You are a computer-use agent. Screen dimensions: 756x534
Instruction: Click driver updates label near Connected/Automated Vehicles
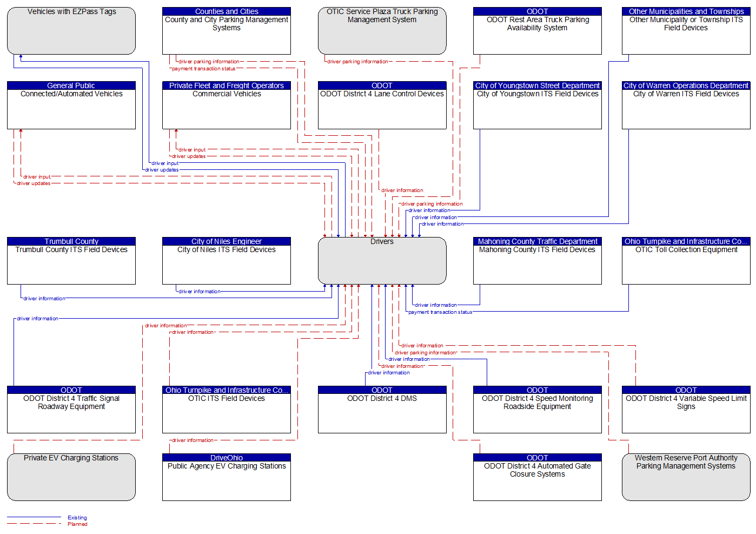click(x=34, y=183)
